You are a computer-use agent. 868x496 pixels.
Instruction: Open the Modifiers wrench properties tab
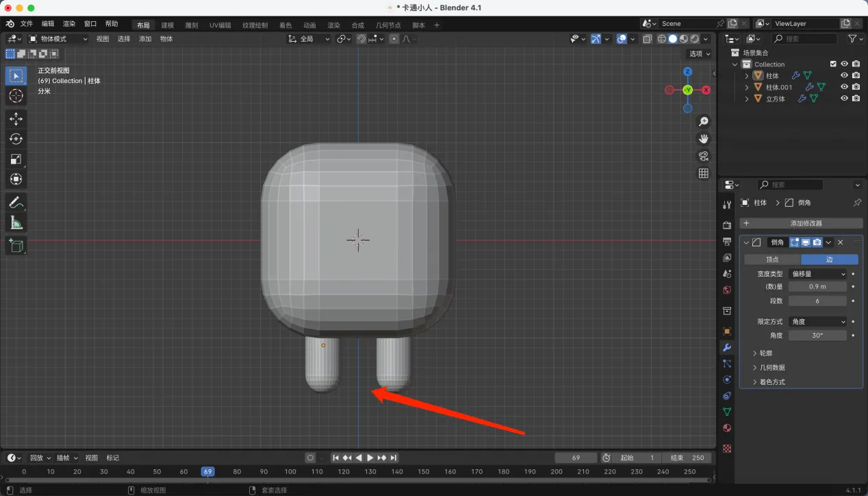click(x=727, y=347)
